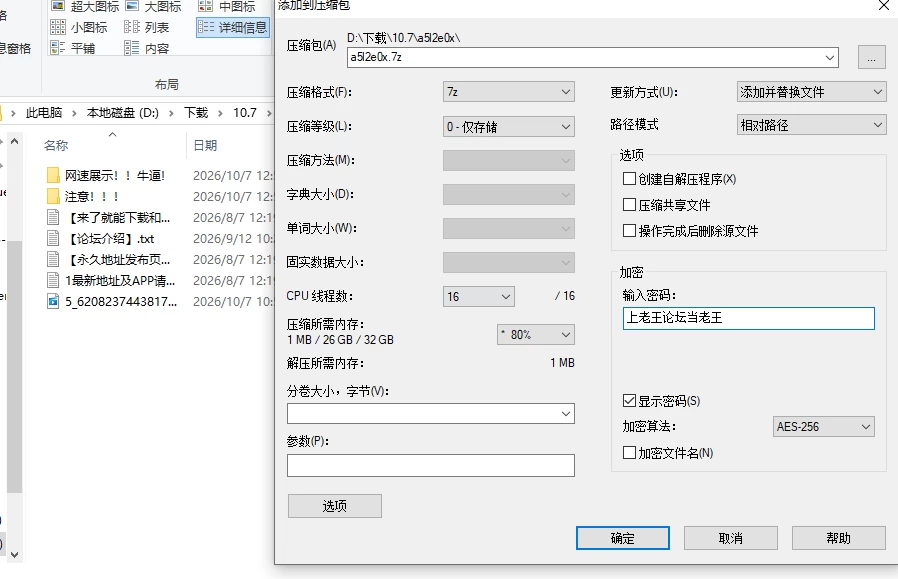Uncheck 显示密码 checkbox
898x579 pixels.
(x=629, y=400)
